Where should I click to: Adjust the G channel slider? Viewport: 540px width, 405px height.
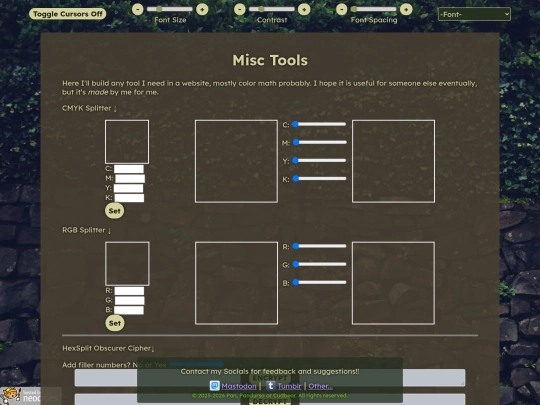pos(319,264)
